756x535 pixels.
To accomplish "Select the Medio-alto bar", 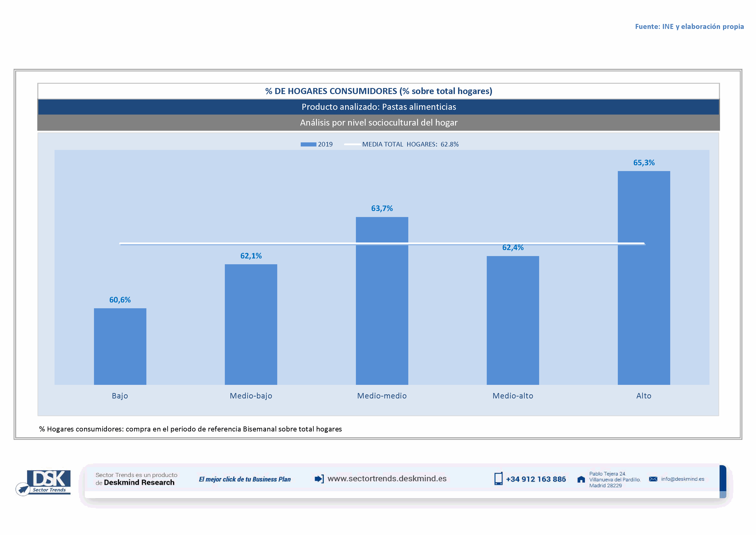I will click(513, 320).
